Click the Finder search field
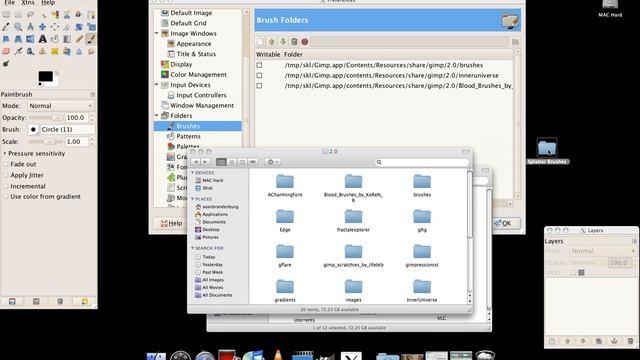The height and width of the screenshot is (360, 640). (421, 162)
